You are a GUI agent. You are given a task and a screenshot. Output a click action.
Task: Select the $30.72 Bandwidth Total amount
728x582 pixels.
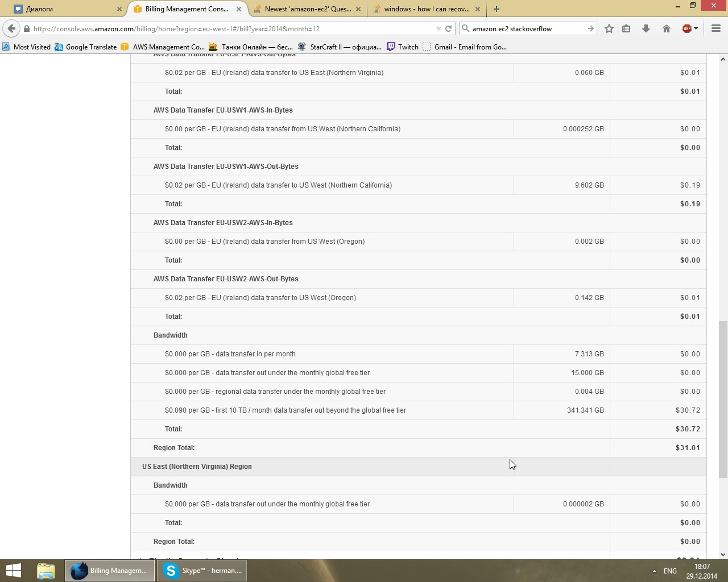coord(688,429)
